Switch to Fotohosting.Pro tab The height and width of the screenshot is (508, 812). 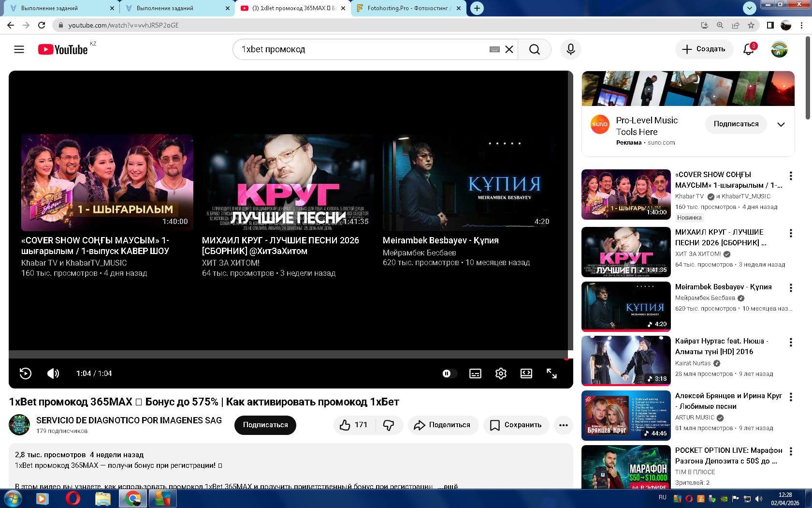(x=409, y=8)
